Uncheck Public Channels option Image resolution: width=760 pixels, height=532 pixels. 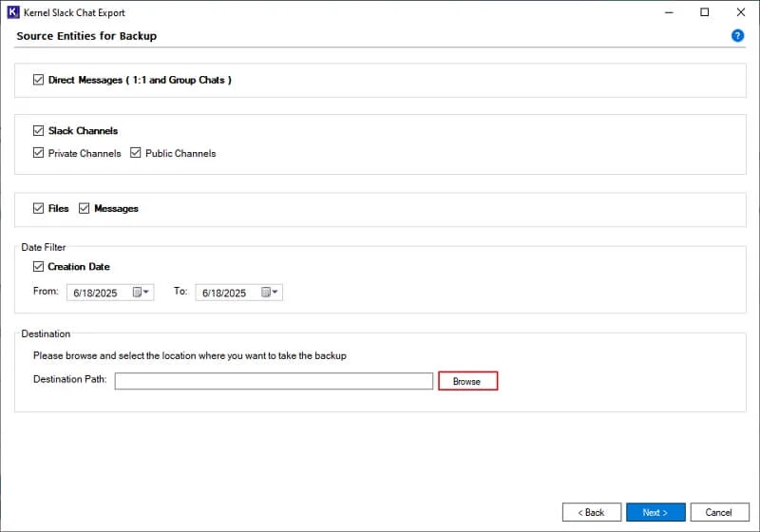pos(136,153)
